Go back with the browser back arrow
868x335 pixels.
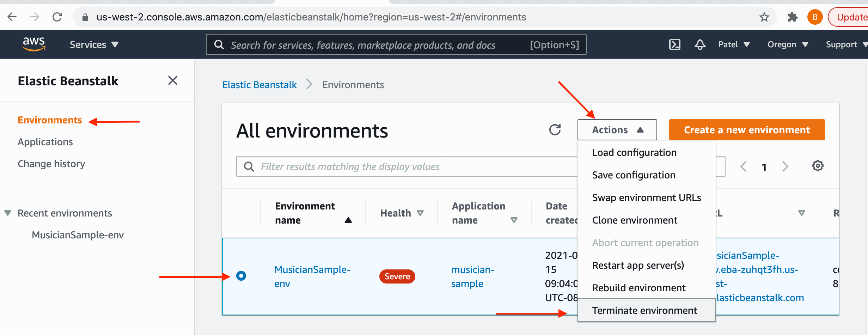click(x=12, y=17)
